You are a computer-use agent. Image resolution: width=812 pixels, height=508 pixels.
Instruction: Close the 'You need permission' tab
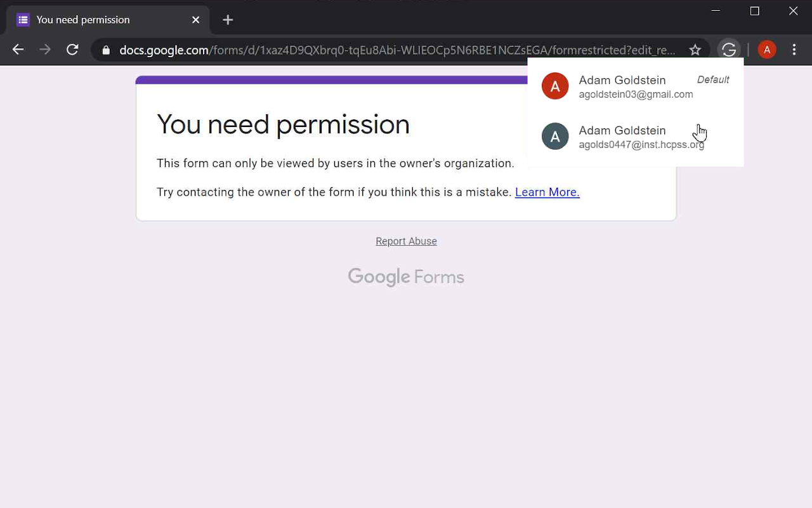pyautogui.click(x=195, y=20)
